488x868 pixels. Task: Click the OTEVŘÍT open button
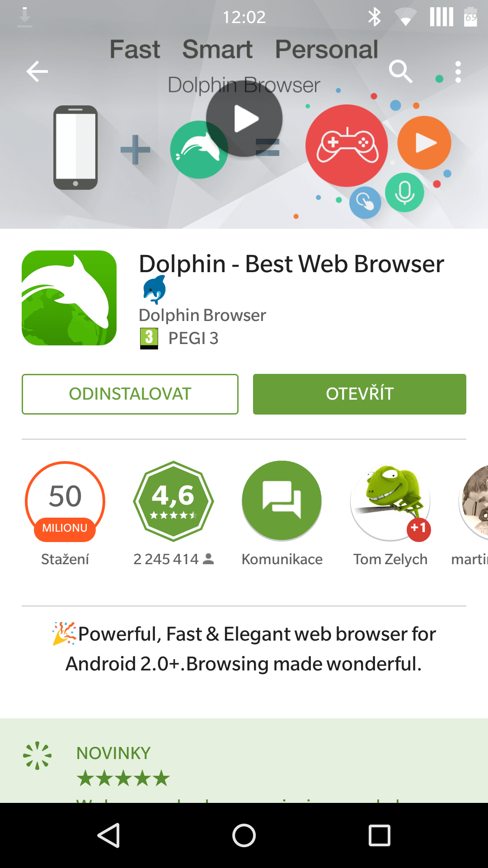tap(360, 394)
